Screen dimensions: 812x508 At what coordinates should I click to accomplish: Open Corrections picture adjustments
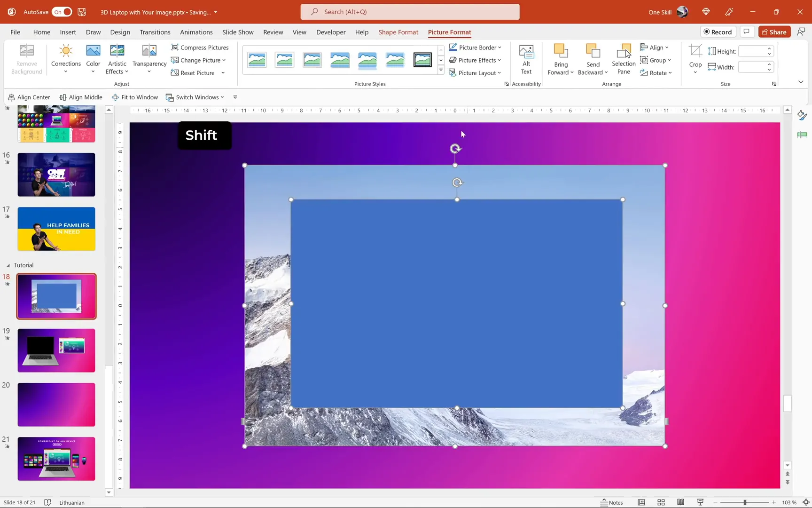coord(66,59)
